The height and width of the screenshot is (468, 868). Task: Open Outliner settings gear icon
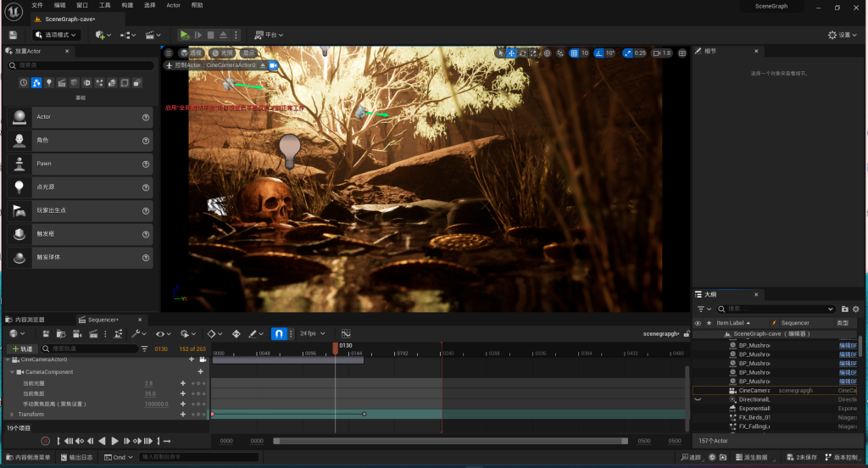(x=856, y=309)
